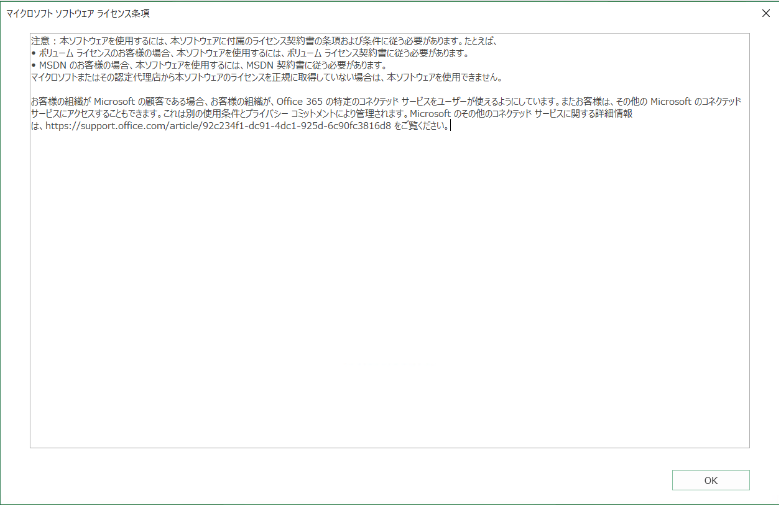The height and width of the screenshot is (505, 779).
Task: Click the OK button
Action: coord(710,480)
